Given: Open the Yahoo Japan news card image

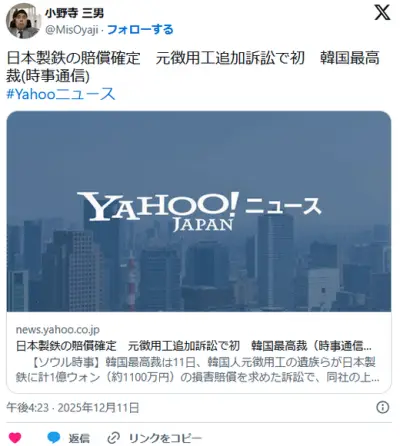Looking at the screenshot, I should pos(199,211).
